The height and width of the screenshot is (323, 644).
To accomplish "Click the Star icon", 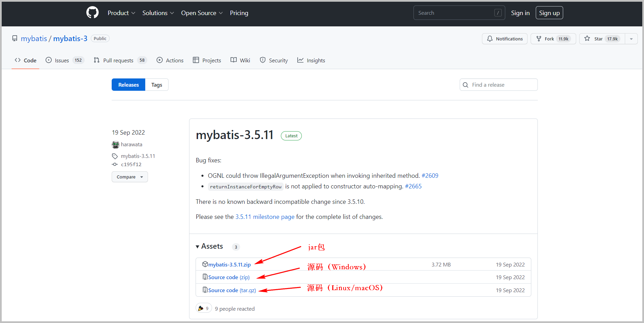I will (587, 38).
